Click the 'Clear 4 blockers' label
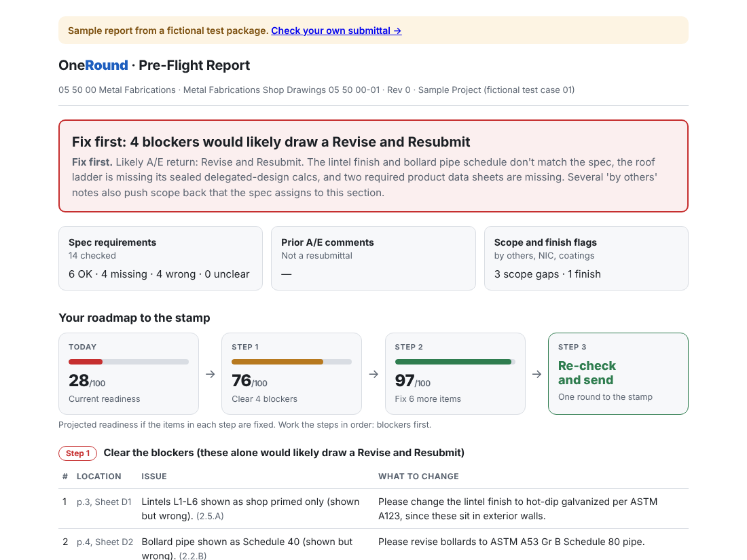Image resolution: width=747 pixels, height=560 pixels. 264,399
